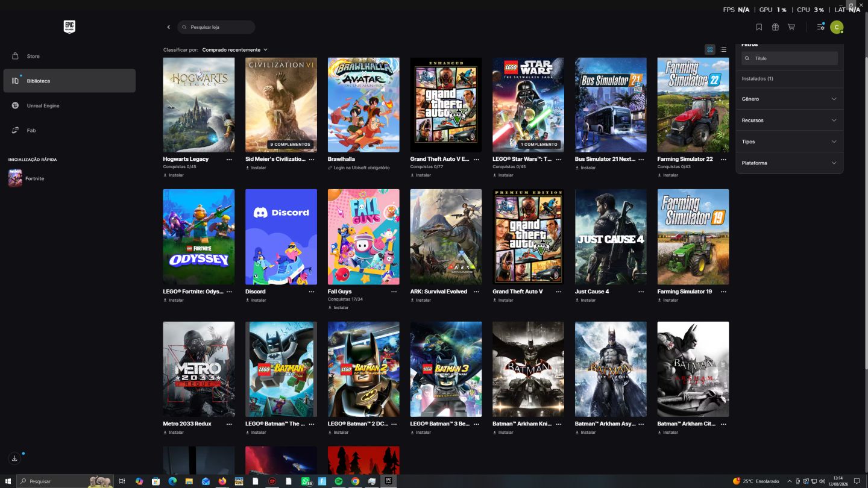Open Batman Arkham Knight options menu
This screenshot has width=868, height=488.
click(x=559, y=424)
